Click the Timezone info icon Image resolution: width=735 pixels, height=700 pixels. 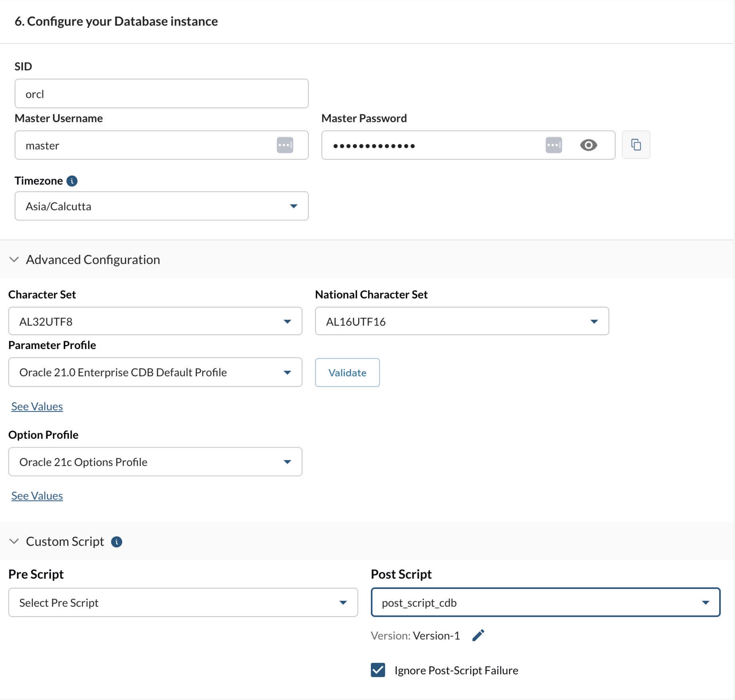tap(72, 181)
